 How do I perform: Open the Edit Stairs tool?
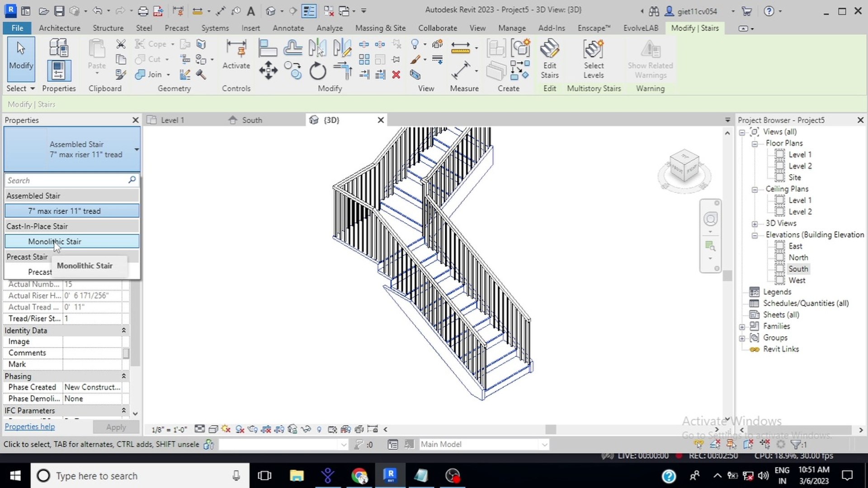(549, 56)
